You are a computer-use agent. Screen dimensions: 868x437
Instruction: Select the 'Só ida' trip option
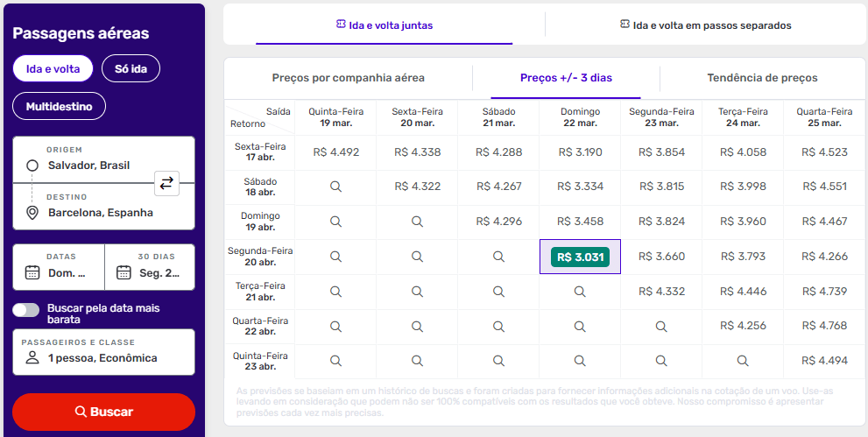[131, 68]
